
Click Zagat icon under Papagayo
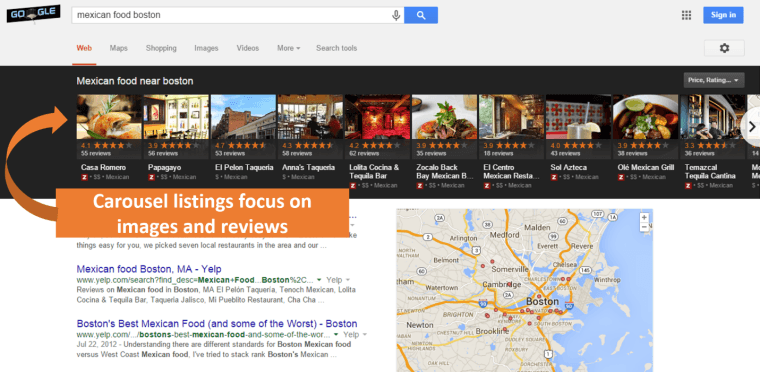point(151,177)
